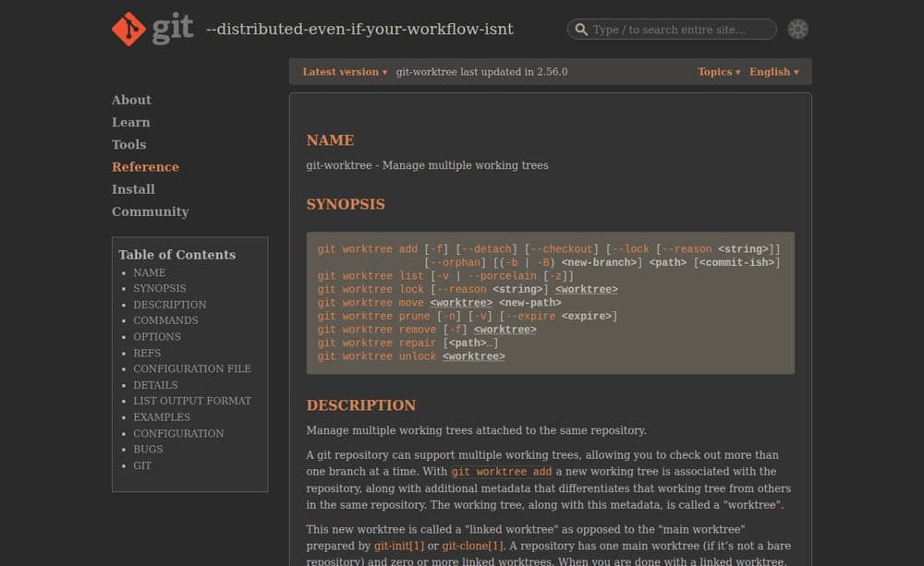Click the DESCRIPTION section heading

[361, 405]
